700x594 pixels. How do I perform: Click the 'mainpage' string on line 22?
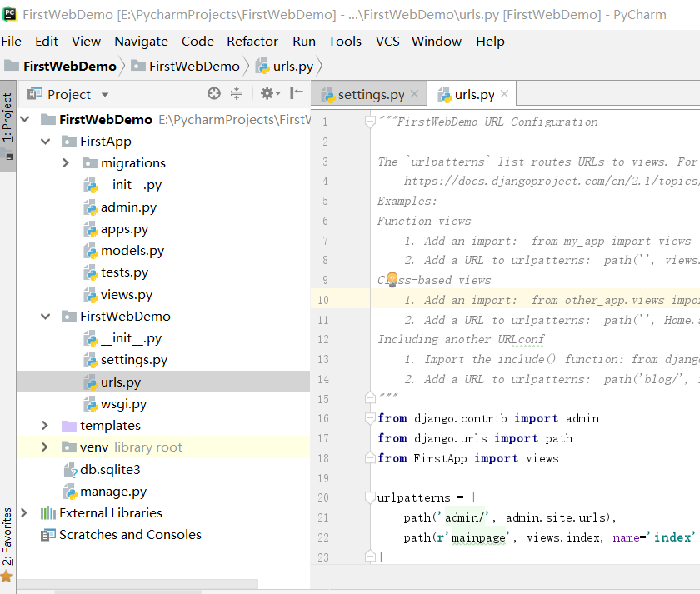point(478,537)
